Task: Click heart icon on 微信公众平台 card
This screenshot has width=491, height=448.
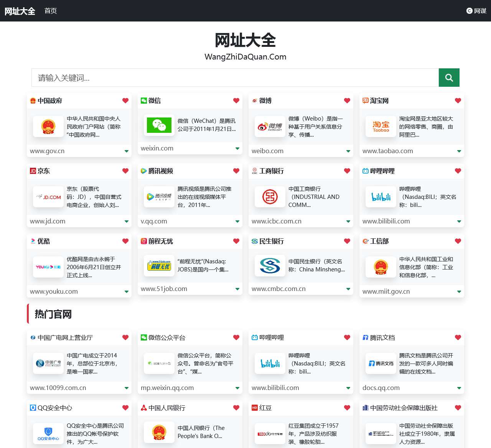Action: click(x=236, y=337)
